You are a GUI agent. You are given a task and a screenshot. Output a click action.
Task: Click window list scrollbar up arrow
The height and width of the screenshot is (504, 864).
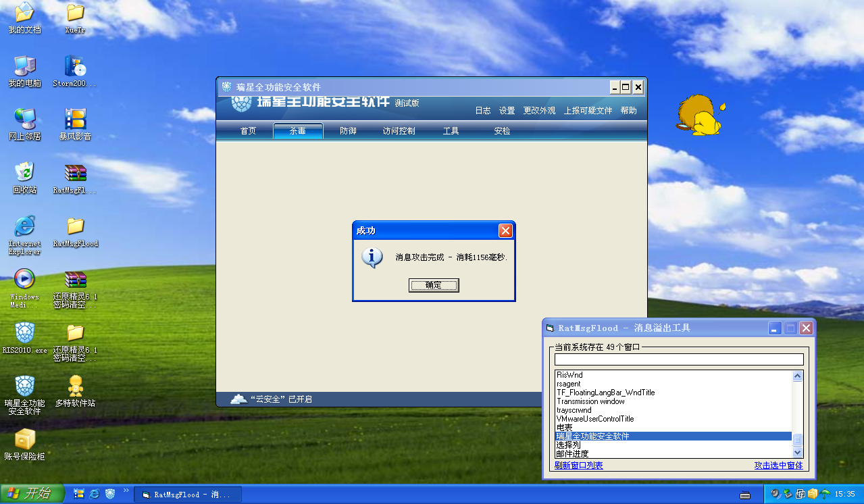point(798,376)
